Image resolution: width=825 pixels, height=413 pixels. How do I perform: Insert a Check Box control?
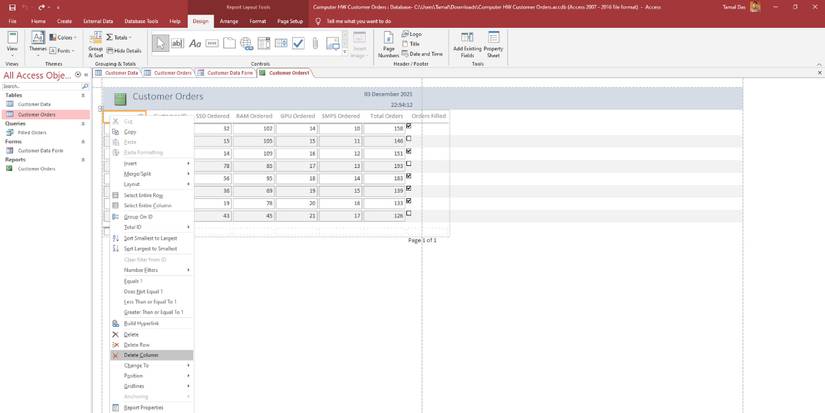298,44
